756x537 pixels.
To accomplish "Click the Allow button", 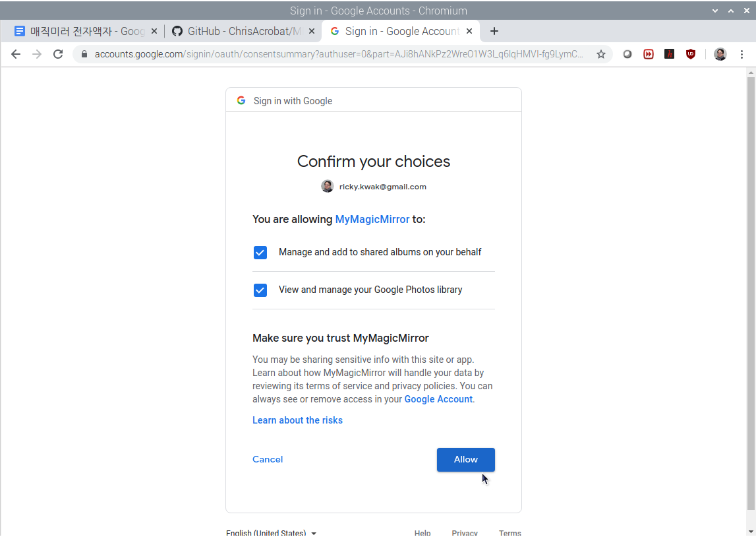I will pyautogui.click(x=466, y=459).
